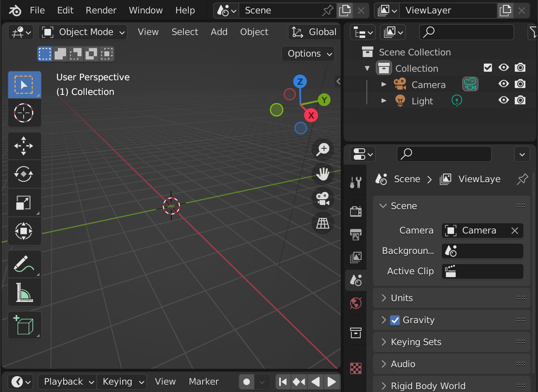Viewport: 538px width, 392px height.
Task: Set selection mode to intersect
Action: click(x=107, y=54)
